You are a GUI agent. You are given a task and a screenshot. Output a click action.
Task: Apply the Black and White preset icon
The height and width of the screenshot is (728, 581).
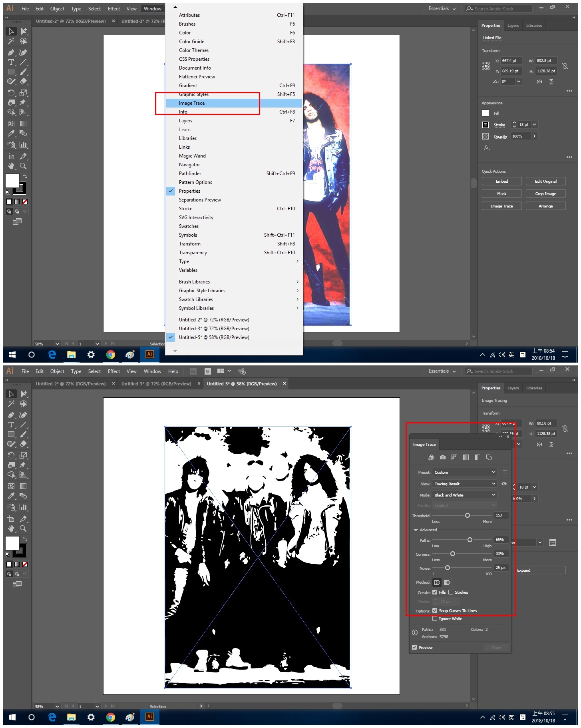click(478, 457)
